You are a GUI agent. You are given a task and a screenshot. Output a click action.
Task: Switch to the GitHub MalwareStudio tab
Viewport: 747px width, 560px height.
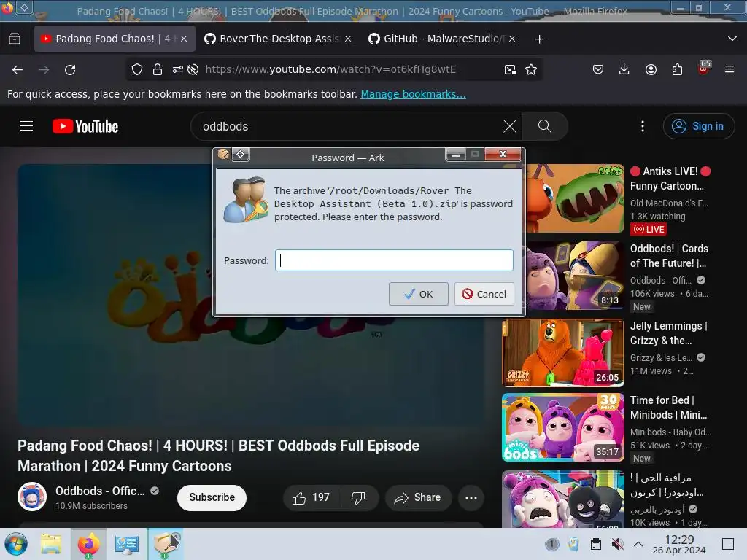pos(441,39)
